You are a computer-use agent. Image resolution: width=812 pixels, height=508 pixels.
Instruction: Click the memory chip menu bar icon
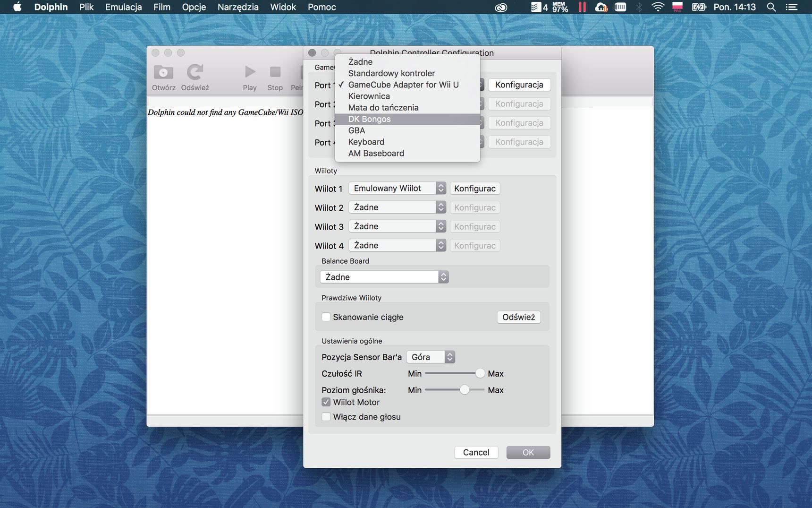(620, 7)
